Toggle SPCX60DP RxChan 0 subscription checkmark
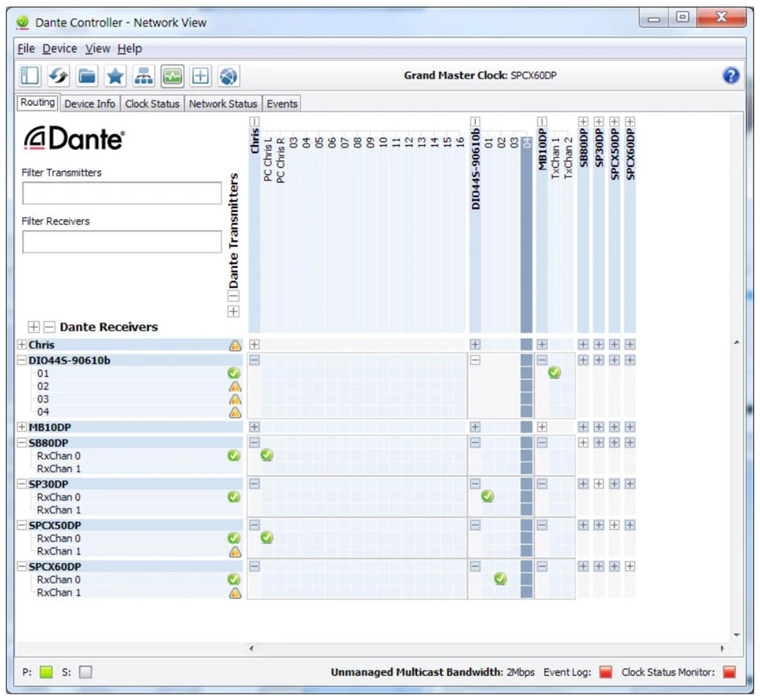The image size is (760, 700). pyautogui.click(x=500, y=579)
